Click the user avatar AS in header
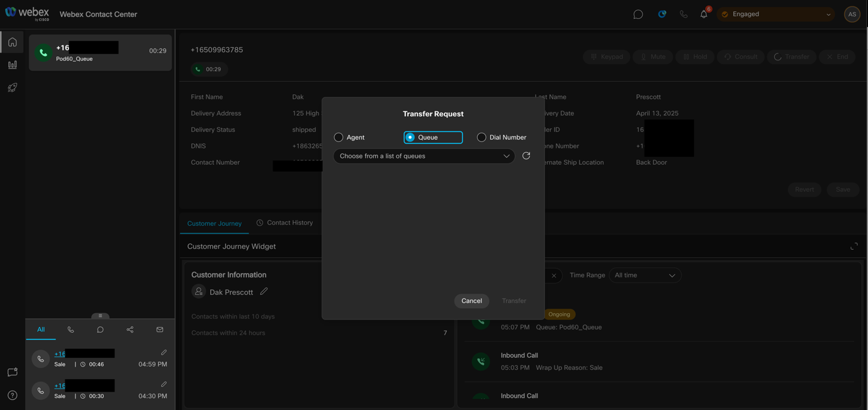 point(852,14)
